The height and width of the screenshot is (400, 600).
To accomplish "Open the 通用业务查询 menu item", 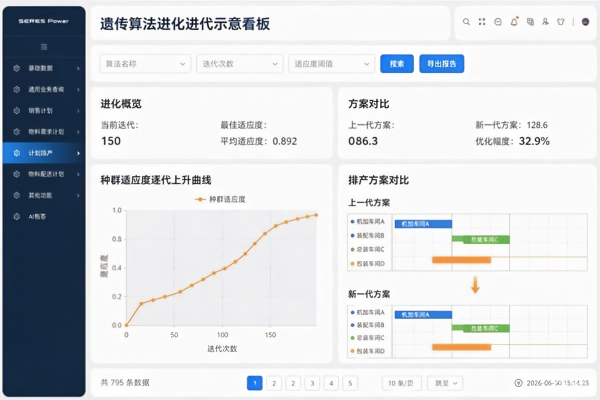I will (x=44, y=89).
